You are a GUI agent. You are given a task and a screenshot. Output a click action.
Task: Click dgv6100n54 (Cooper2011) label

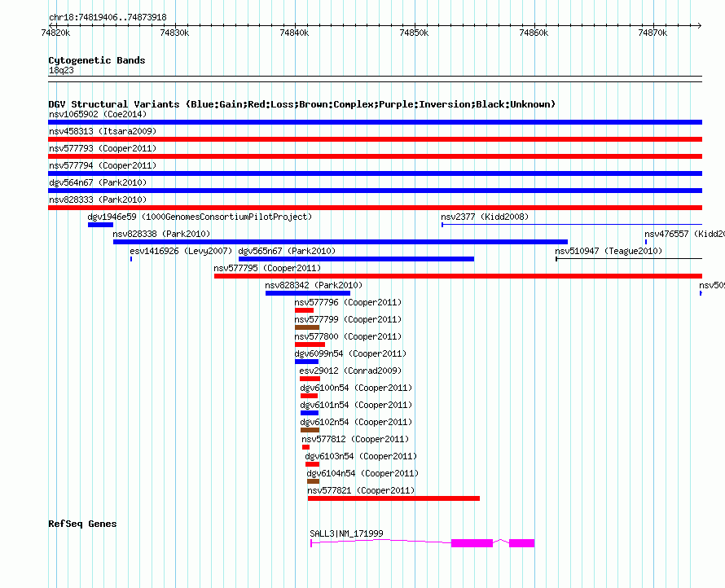356,388
